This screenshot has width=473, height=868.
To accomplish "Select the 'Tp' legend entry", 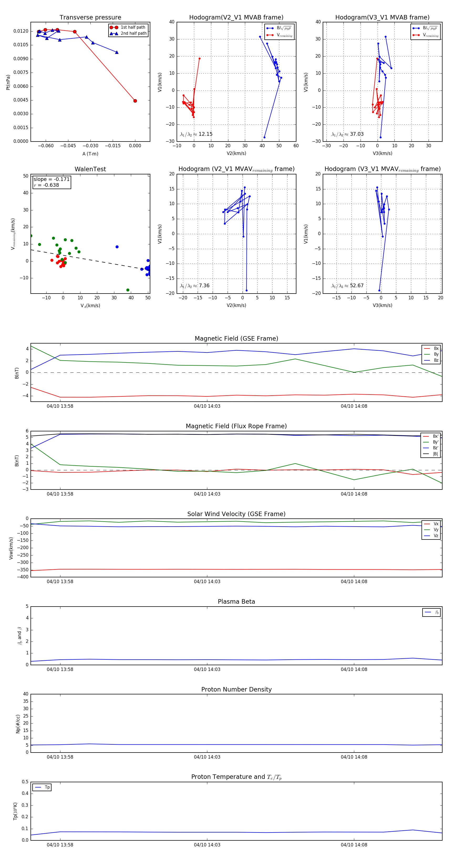I will tap(42, 787).
